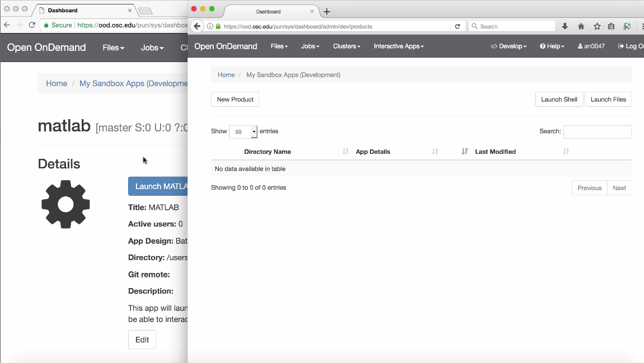This screenshot has width=644, height=363.
Task: Click the Firefox back arrow button
Action: [197, 26]
